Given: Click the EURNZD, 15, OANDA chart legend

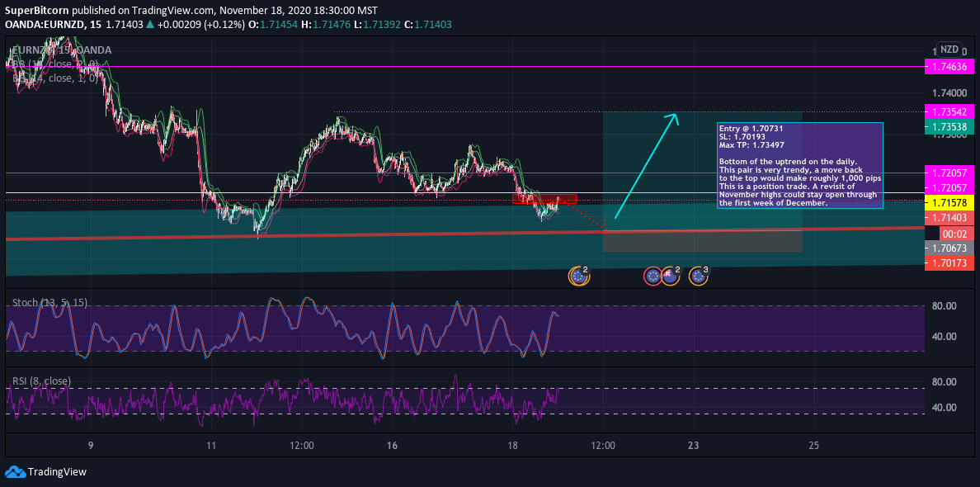Looking at the screenshot, I should tap(63, 50).
